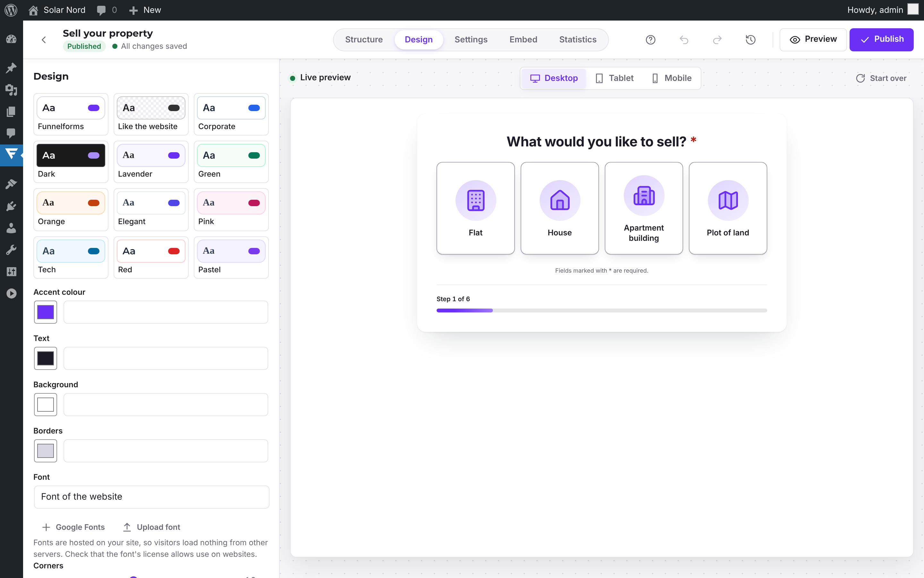Switch to the Settings tab

click(471, 39)
